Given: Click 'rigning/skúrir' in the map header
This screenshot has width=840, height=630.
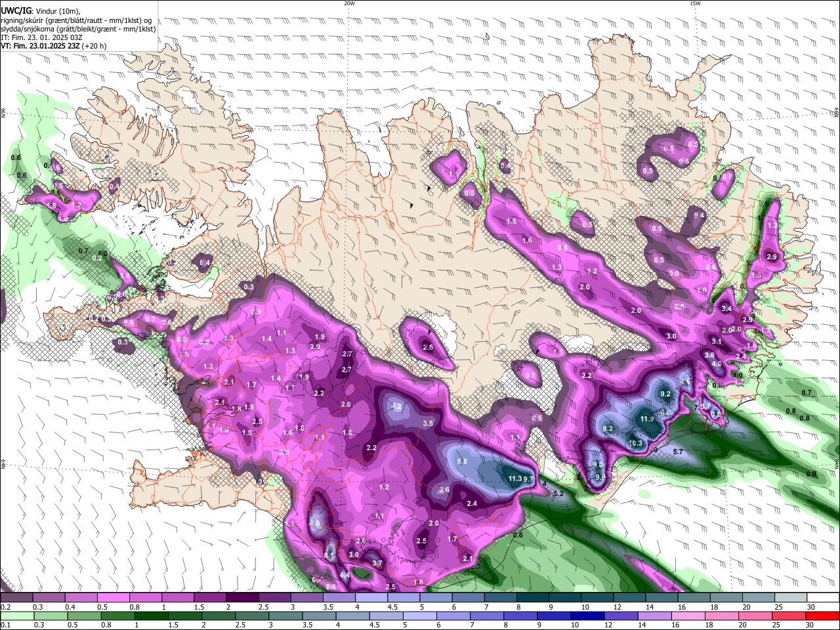Looking at the screenshot, I should click(x=24, y=20).
